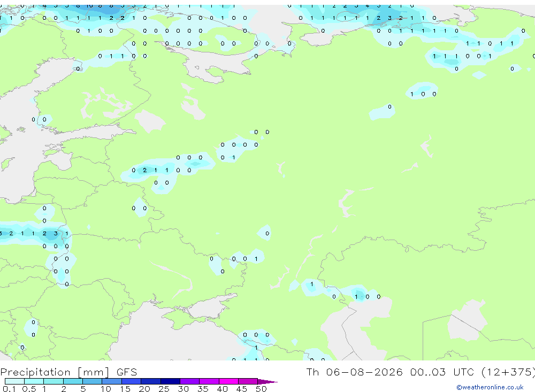
Task: Click the 30–35 mm purple legend swatch
Action: tap(189, 381)
